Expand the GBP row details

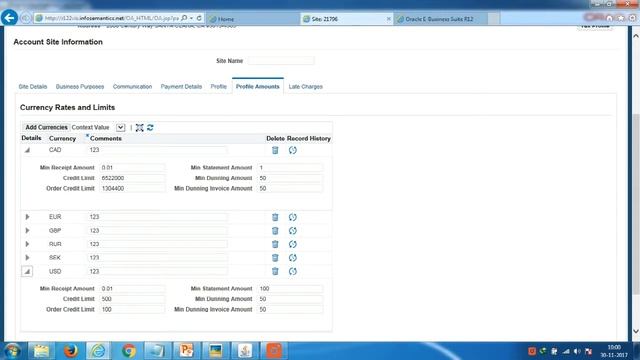pos(27,231)
